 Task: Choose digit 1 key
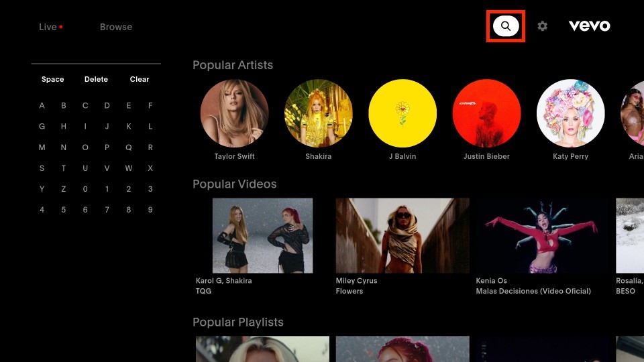(x=107, y=189)
